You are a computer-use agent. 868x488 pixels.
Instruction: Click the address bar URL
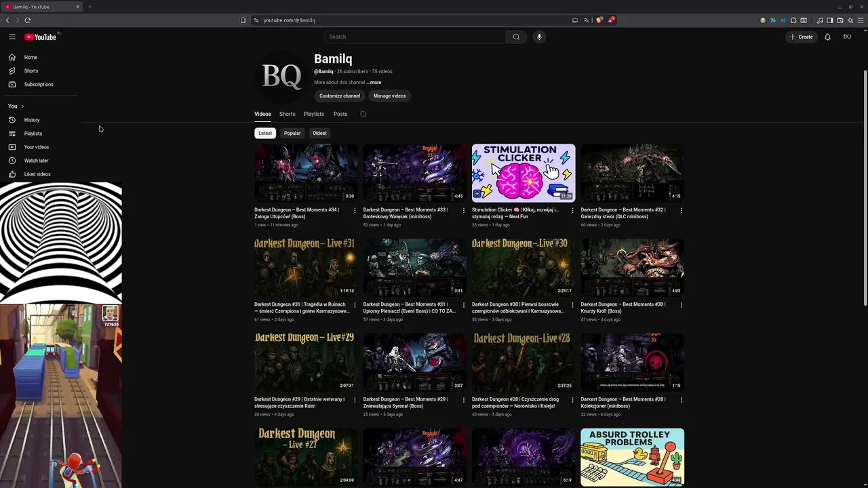[x=289, y=20]
